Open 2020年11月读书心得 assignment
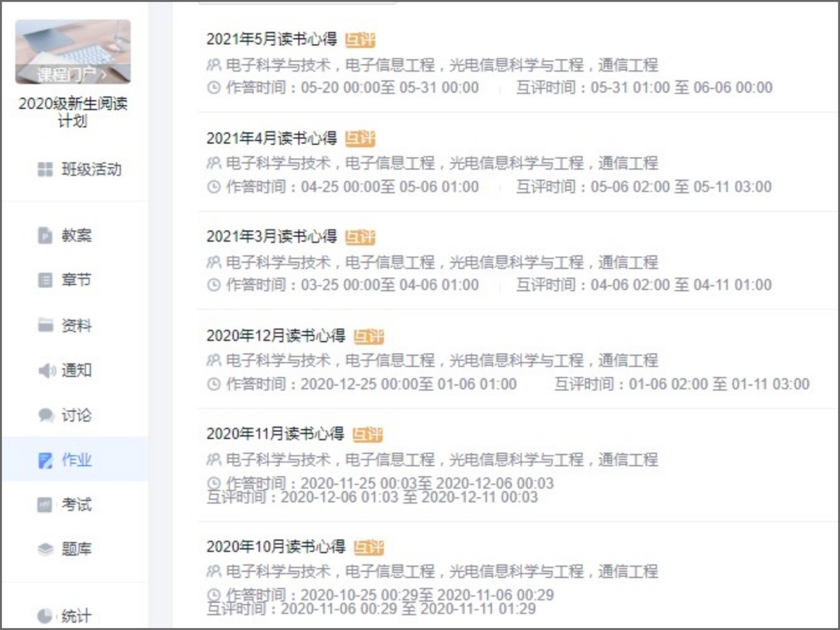The height and width of the screenshot is (630, 840). (275, 434)
